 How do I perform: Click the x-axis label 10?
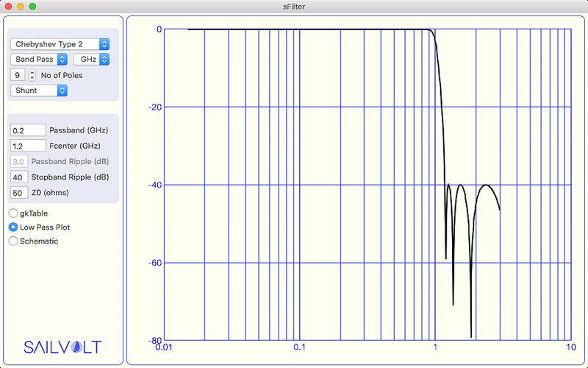point(571,347)
